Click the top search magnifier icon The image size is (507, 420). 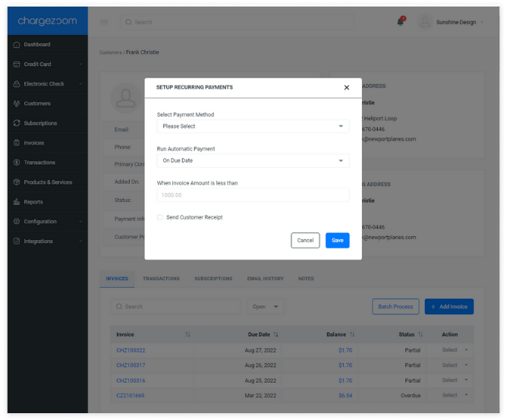(x=128, y=22)
